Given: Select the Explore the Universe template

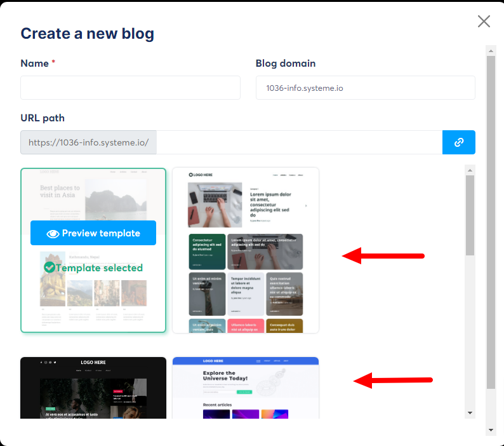Looking at the screenshot, I should [246, 388].
